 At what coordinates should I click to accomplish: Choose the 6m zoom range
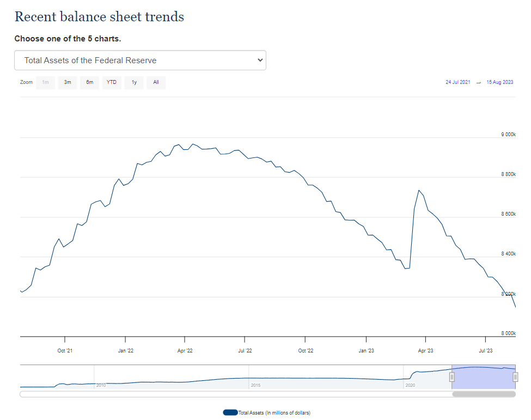[x=89, y=82]
